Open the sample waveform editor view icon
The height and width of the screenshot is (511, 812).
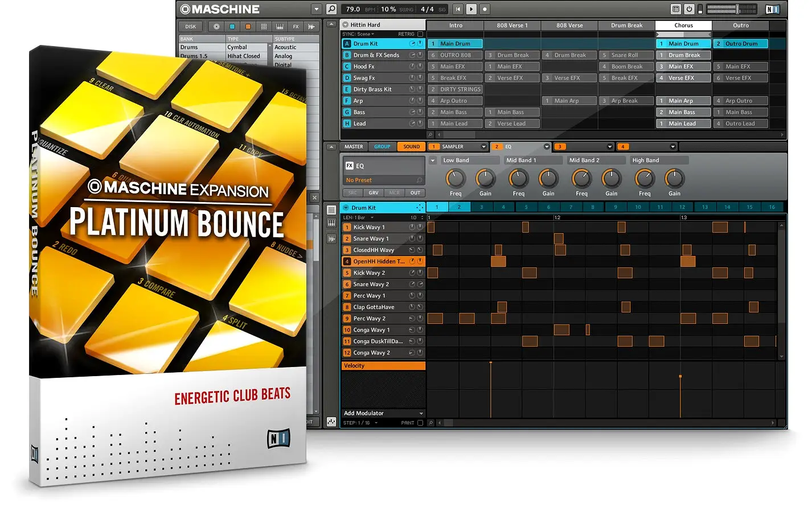331,238
